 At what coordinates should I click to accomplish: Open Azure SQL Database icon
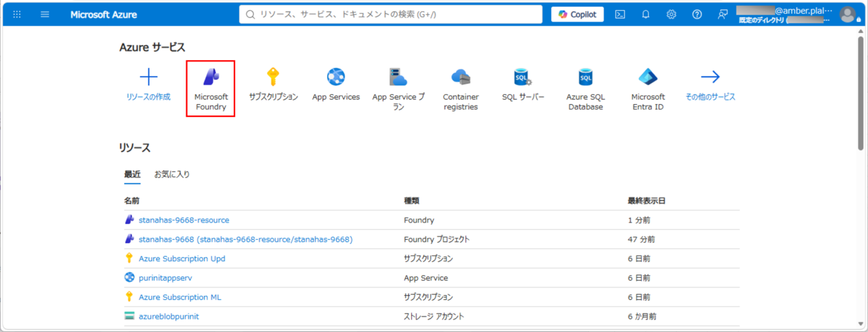tap(586, 77)
